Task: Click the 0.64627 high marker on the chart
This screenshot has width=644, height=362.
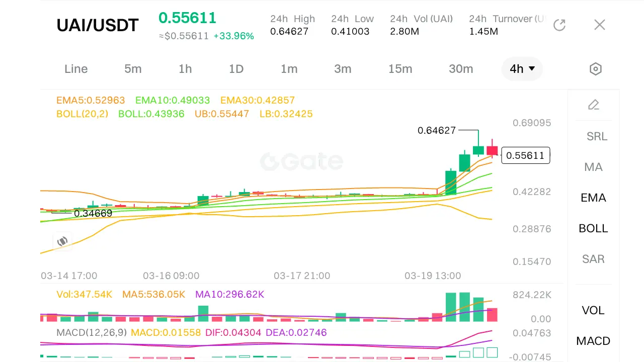Action: pyautogui.click(x=437, y=131)
